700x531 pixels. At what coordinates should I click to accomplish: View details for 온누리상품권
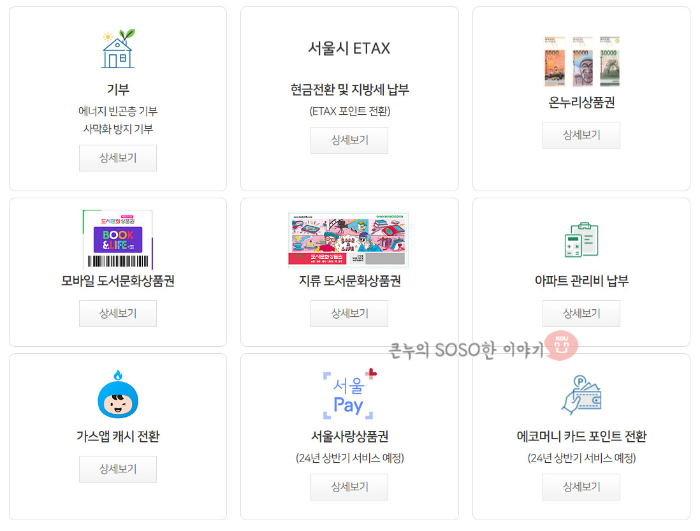coord(581,135)
